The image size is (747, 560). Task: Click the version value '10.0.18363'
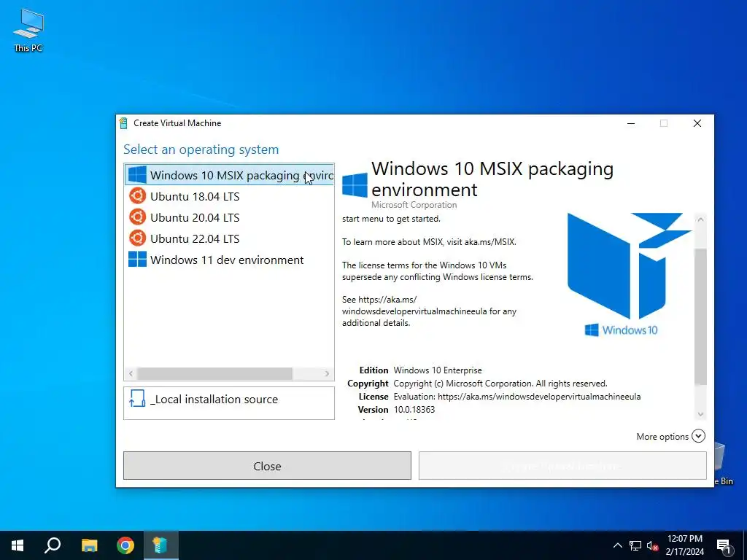pyautogui.click(x=414, y=410)
